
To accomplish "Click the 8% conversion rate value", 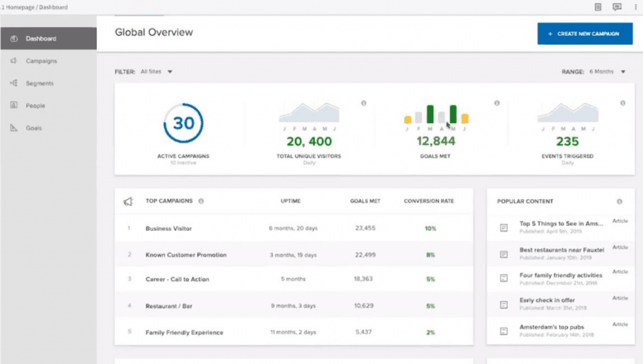I will [x=430, y=255].
